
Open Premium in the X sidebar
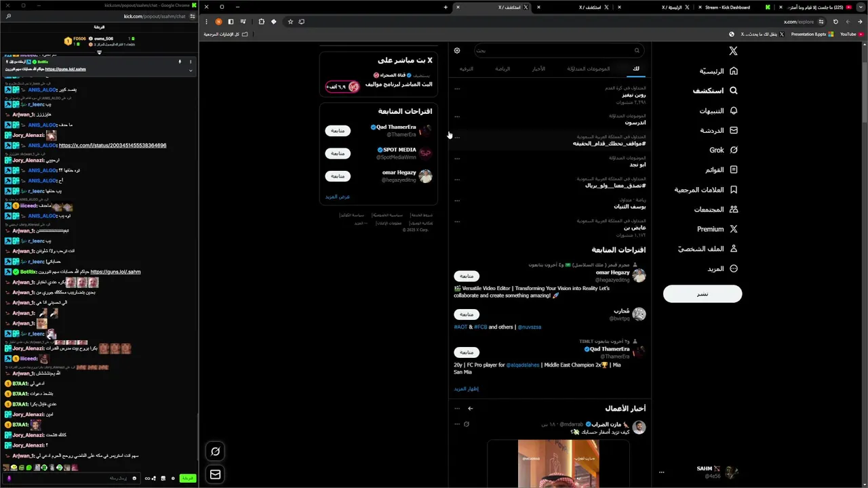pos(717,229)
